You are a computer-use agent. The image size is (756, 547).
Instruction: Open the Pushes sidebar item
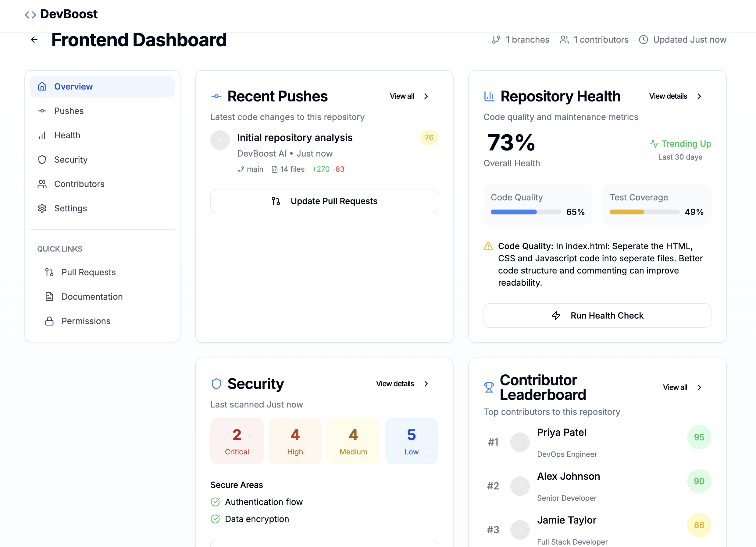click(69, 111)
